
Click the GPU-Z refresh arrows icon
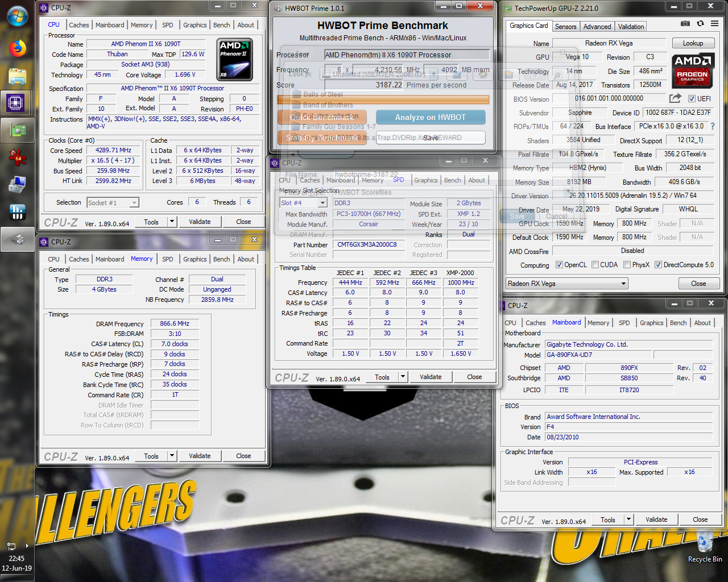[700, 24]
